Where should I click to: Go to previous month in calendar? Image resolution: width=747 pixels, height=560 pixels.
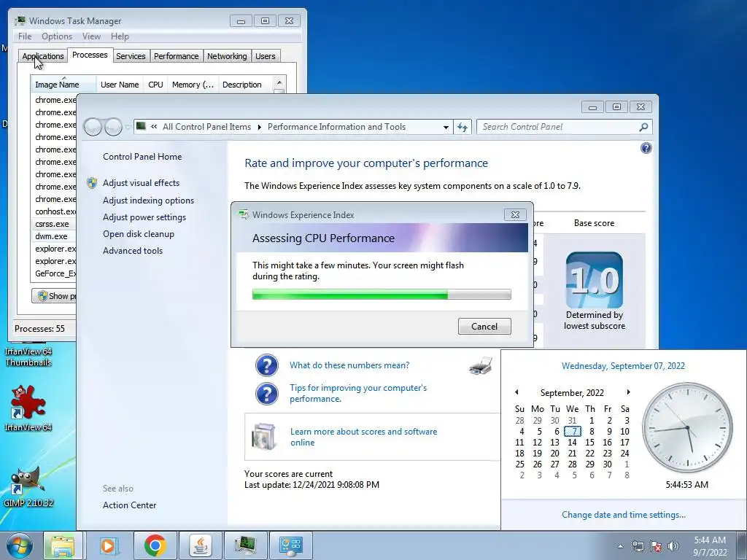point(517,392)
